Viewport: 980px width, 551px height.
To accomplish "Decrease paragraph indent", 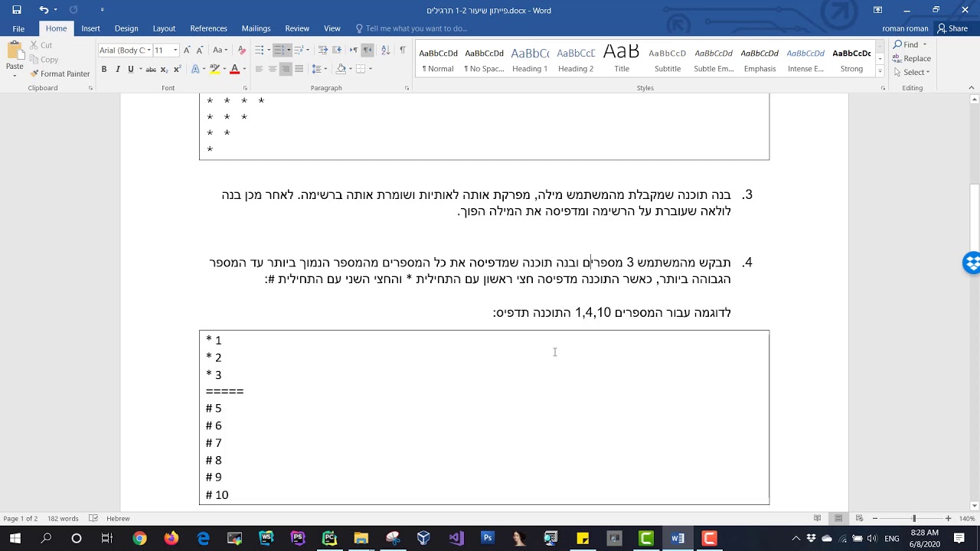I will [x=323, y=50].
